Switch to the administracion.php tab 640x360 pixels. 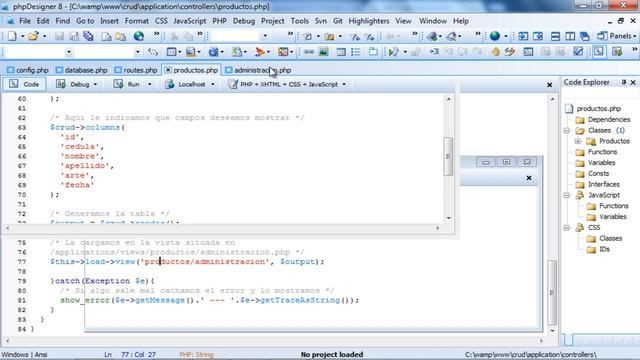click(258, 70)
